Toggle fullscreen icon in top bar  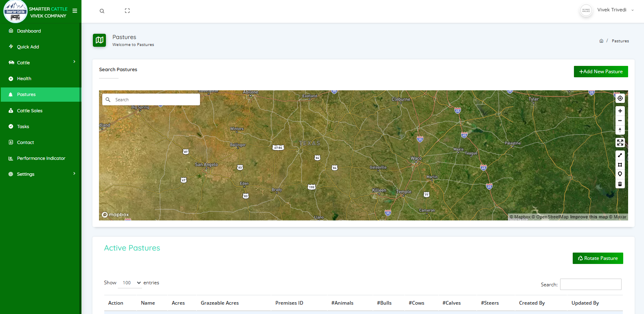127,11
